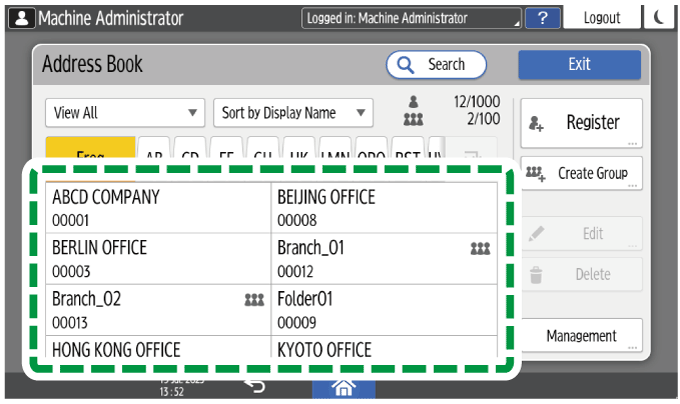Exit the Address Book

pos(579,64)
